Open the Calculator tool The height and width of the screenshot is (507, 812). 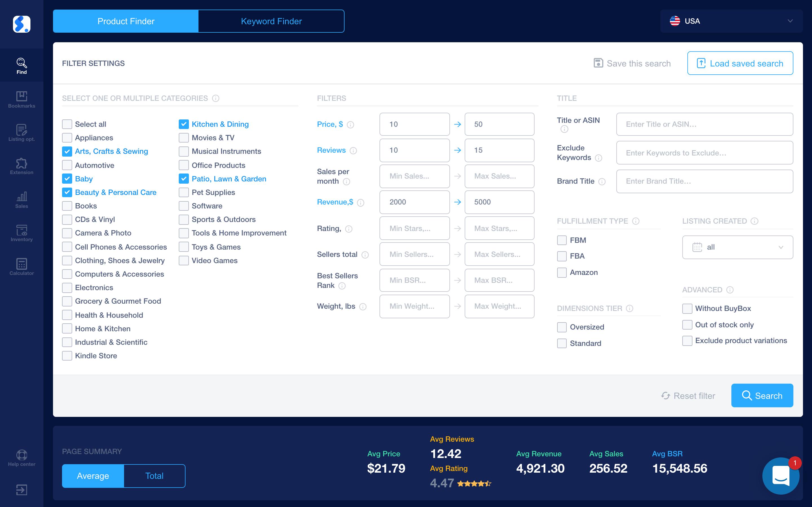(21, 267)
